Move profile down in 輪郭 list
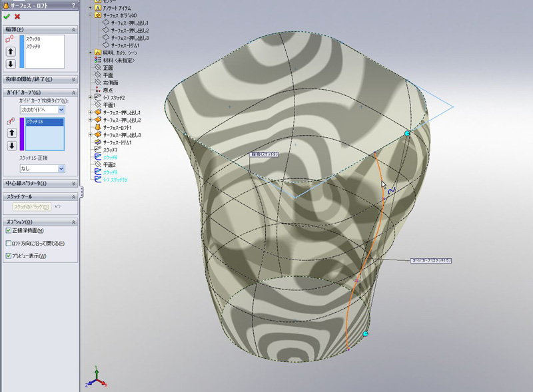The height and width of the screenshot is (392, 533). (11, 64)
